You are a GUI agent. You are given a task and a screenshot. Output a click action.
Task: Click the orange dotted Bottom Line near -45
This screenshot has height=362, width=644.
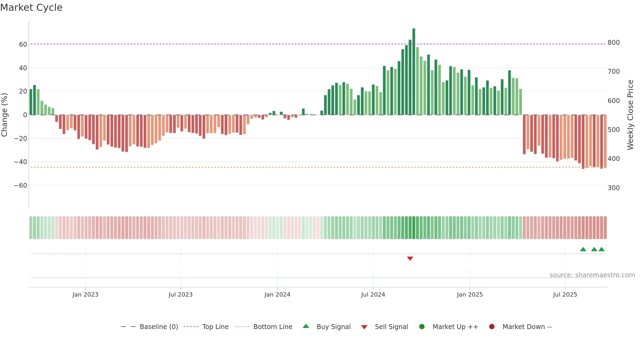(318, 167)
